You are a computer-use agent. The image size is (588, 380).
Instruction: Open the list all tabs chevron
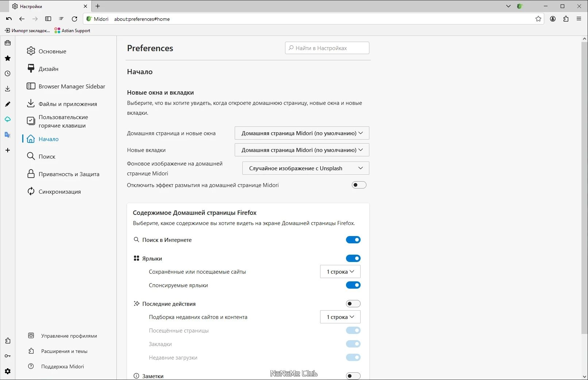coord(508,6)
